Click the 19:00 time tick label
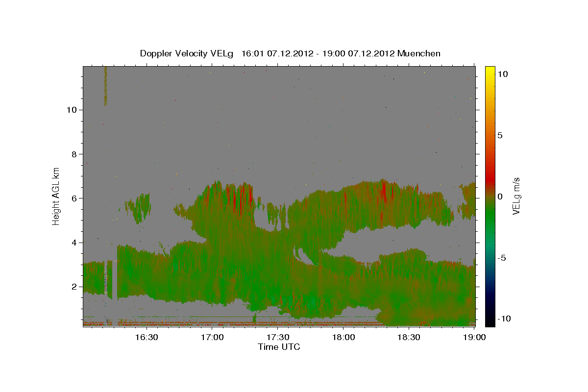 474,337
